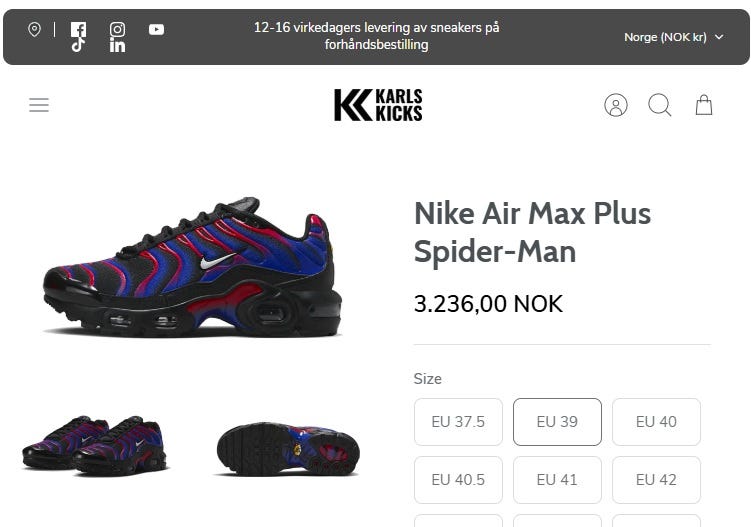This screenshot has width=751, height=527.
Task: Open the Instagram social link
Action: (117, 29)
